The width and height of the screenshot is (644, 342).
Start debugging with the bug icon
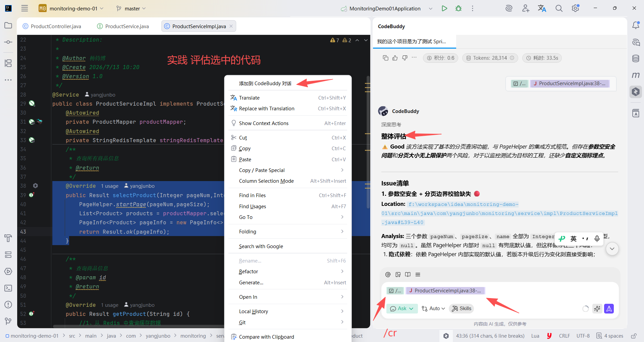click(459, 8)
